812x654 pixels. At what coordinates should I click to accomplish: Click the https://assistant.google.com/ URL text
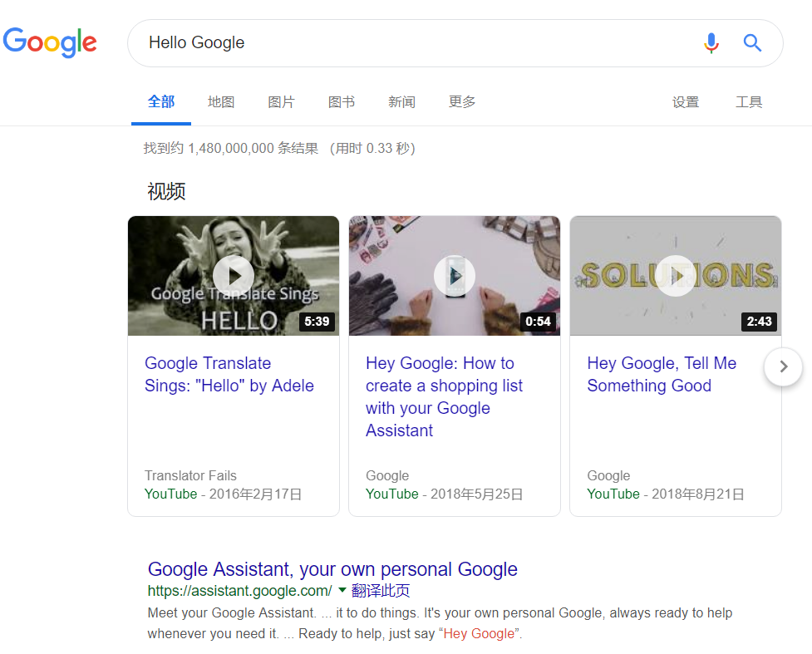click(x=239, y=590)
